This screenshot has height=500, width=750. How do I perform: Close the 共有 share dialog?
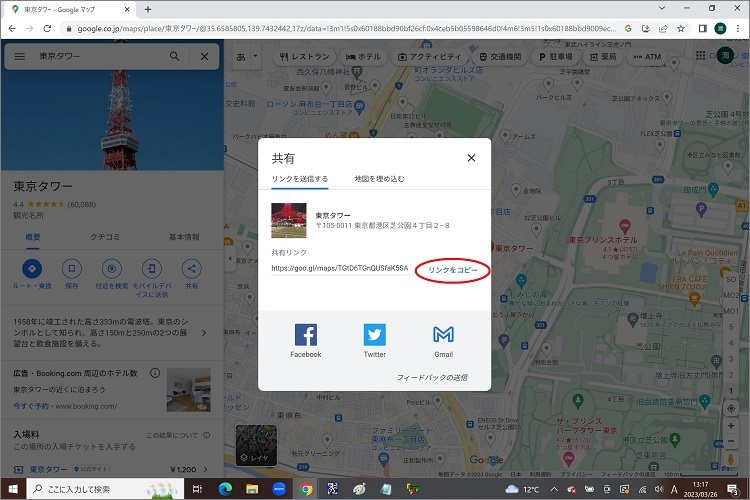coord(471,158)
